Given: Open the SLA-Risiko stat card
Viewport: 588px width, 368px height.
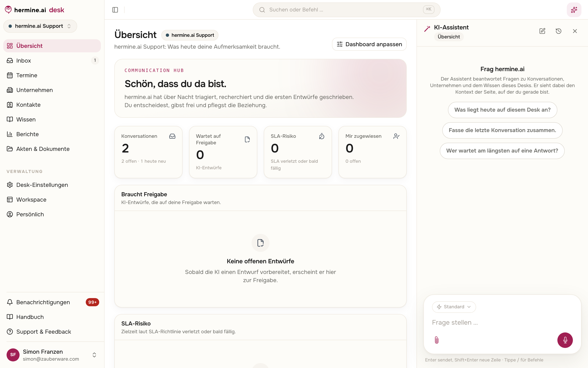Looking at the screenshot, I should (x=298, y=152).
